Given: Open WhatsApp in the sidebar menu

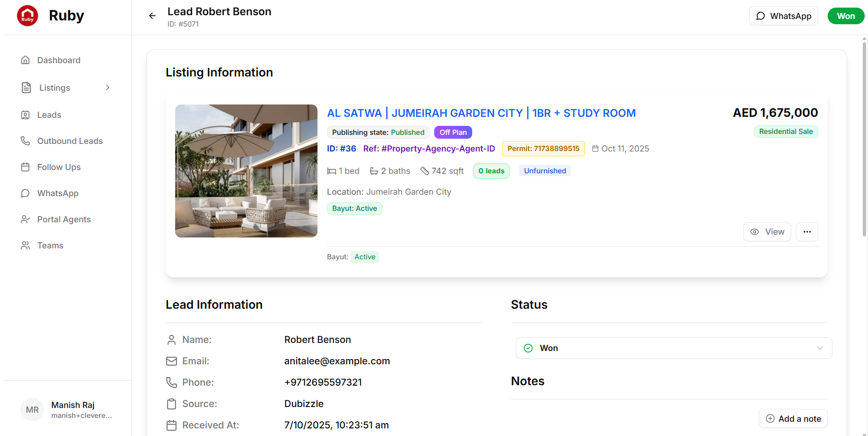Looking at the screenshot, I should 58,193.
